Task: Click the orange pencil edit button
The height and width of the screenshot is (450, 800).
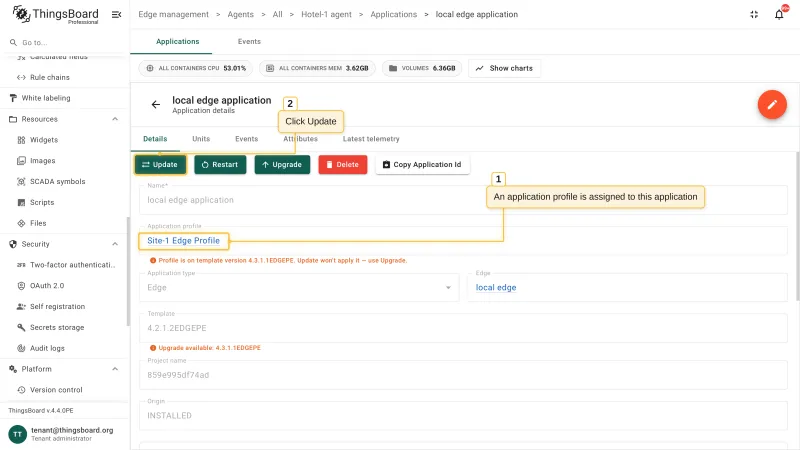Action: tap(772, 105)
